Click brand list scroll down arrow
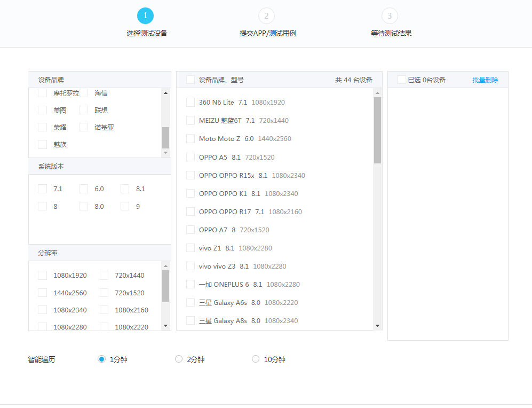 click(x=165, y=153)
